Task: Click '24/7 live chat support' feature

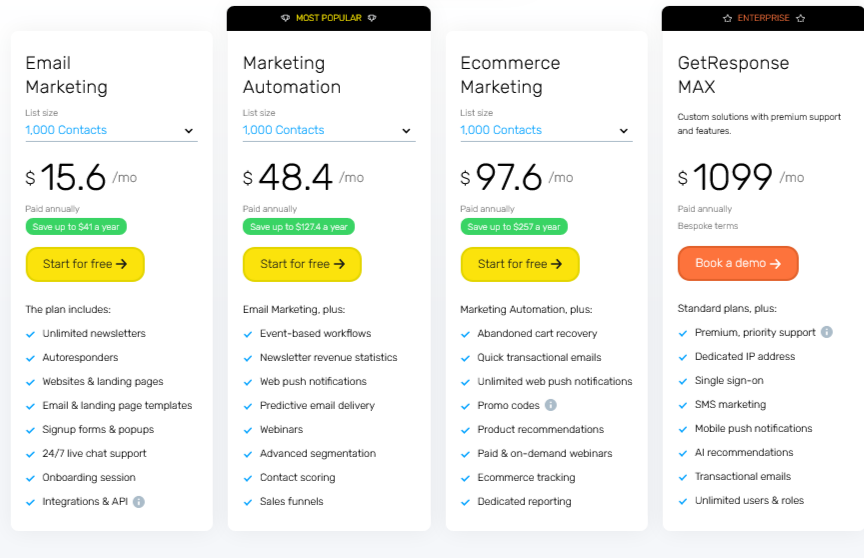Action: pyautogui.click(x=94, y=454)
